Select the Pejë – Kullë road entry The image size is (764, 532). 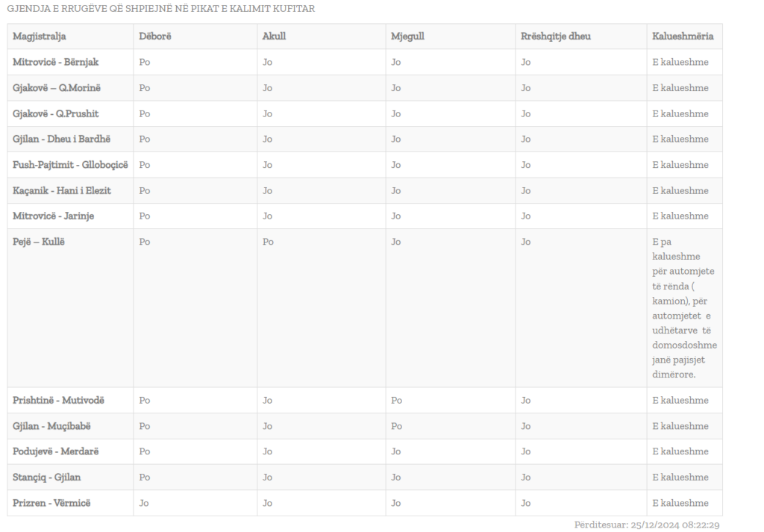pyautogui.click(x=39, y=242)
